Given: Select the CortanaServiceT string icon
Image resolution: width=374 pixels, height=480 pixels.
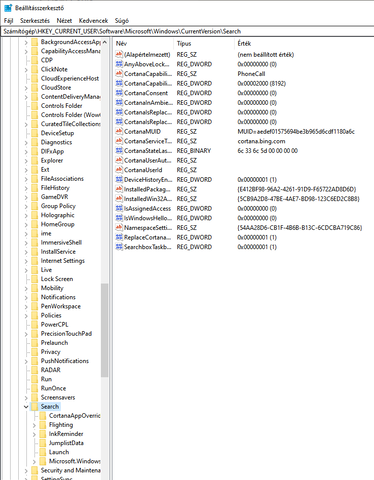Looking at the screenshot, I should 119,141.
